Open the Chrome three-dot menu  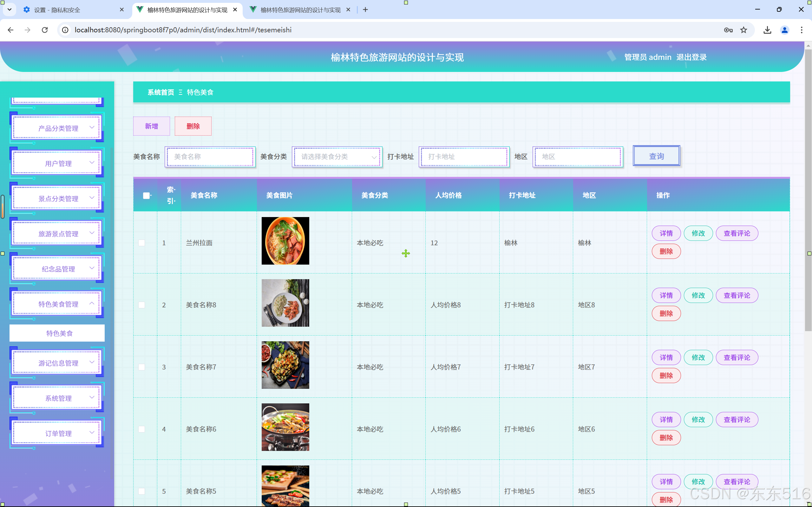click(802, 30)
